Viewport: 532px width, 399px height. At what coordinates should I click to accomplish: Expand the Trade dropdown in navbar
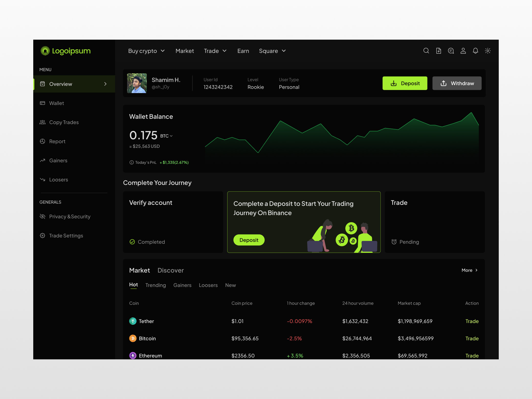pyautogui.click(x=215, y=51)
